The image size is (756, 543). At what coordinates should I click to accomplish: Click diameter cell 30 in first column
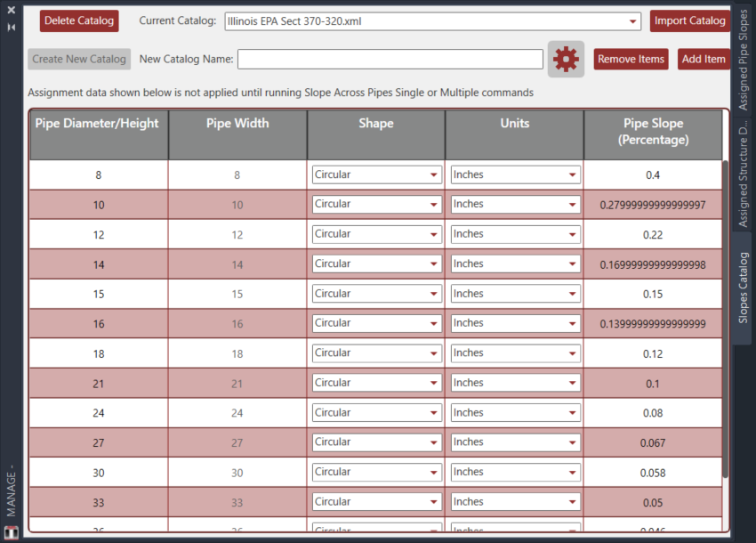(99, 473)
